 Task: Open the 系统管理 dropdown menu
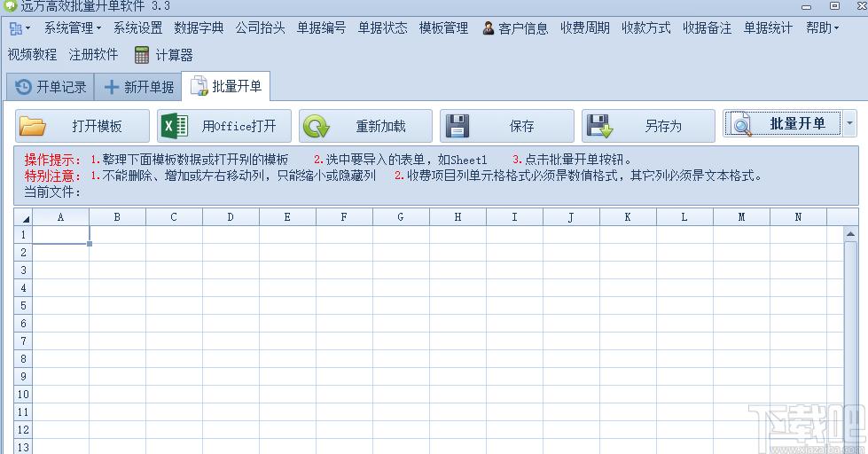[x=73, y=27]
